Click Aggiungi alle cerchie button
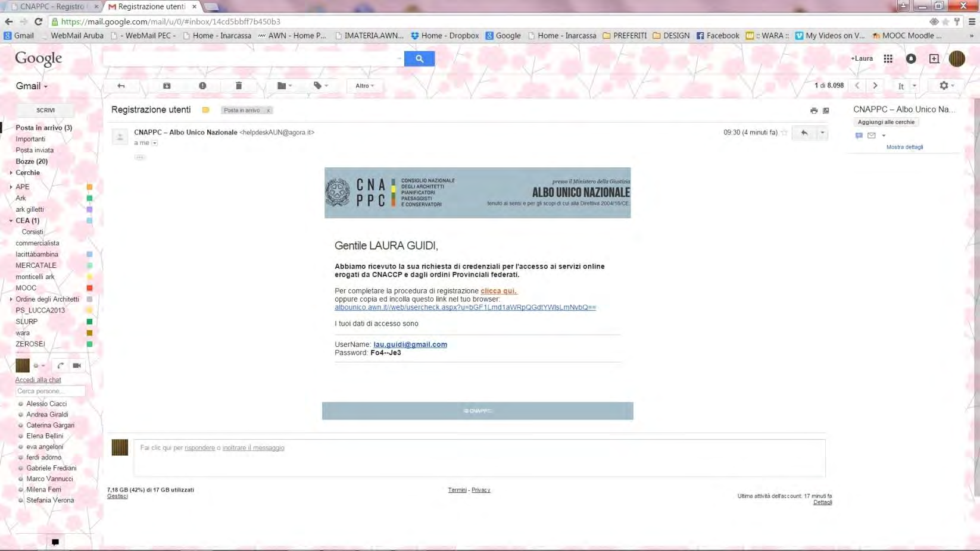 click(886, 122)
